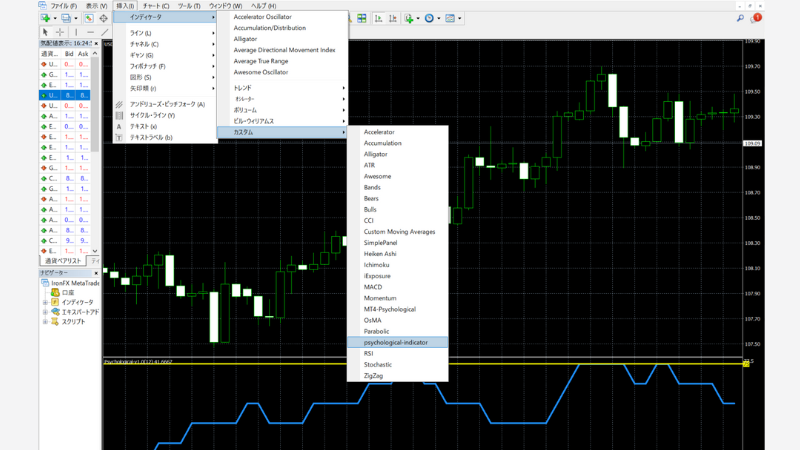The height and width of the screenshot is (450, 800).
Task: Select the highlighted blue Market Watch row
Action: pyautogui.click(x=65, y=95)
